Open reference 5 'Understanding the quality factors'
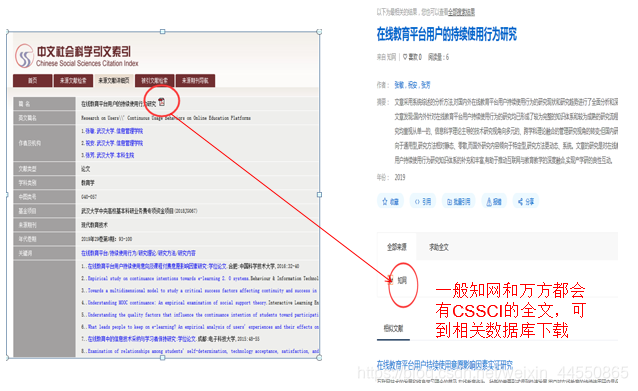 pos(203,315)
